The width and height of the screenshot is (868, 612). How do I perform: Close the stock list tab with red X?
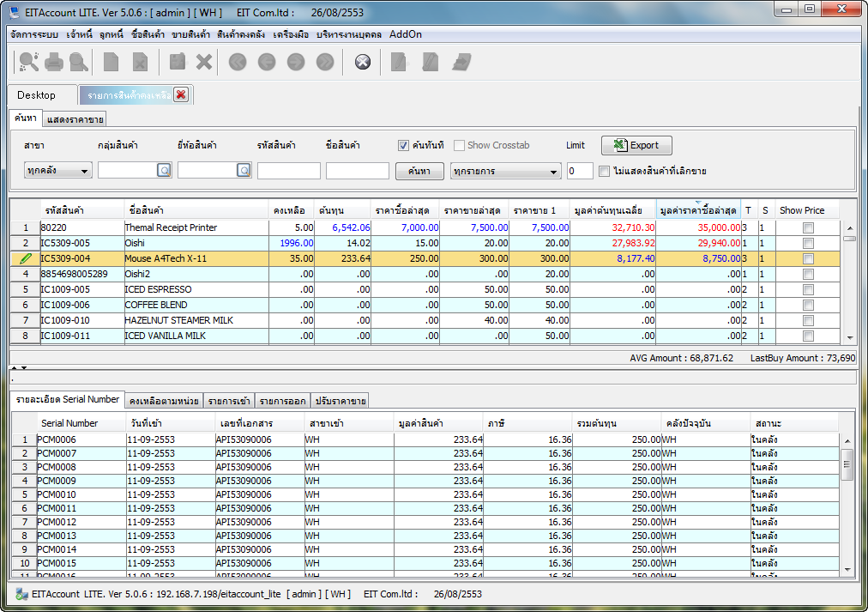click(181, 95)
